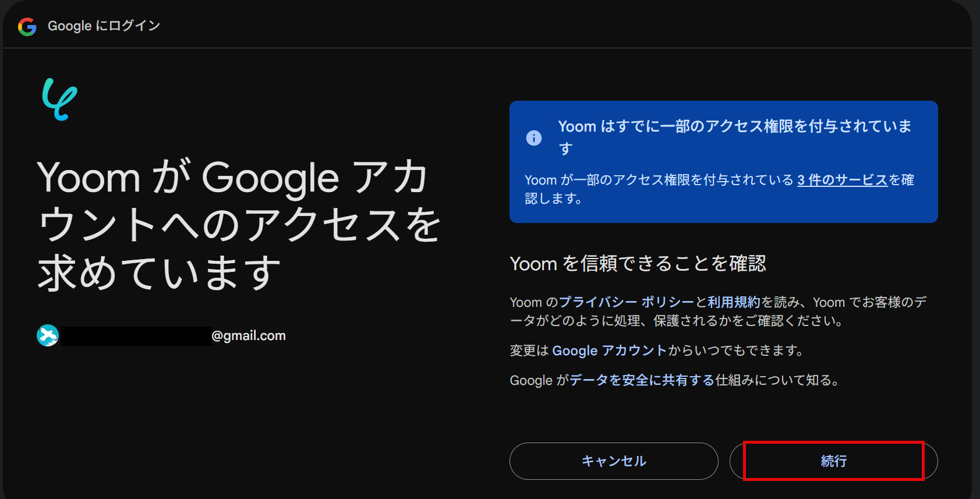Click the @gmail.com account address
This screenshot has height=499, width=980.
click(x=249, y=335)
